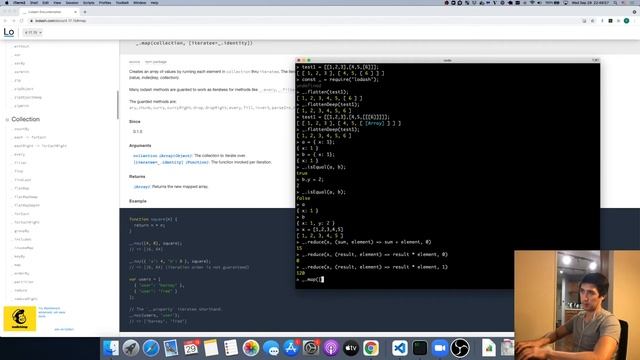Open OBS Studio in the dock

click(x=460, y=348)
